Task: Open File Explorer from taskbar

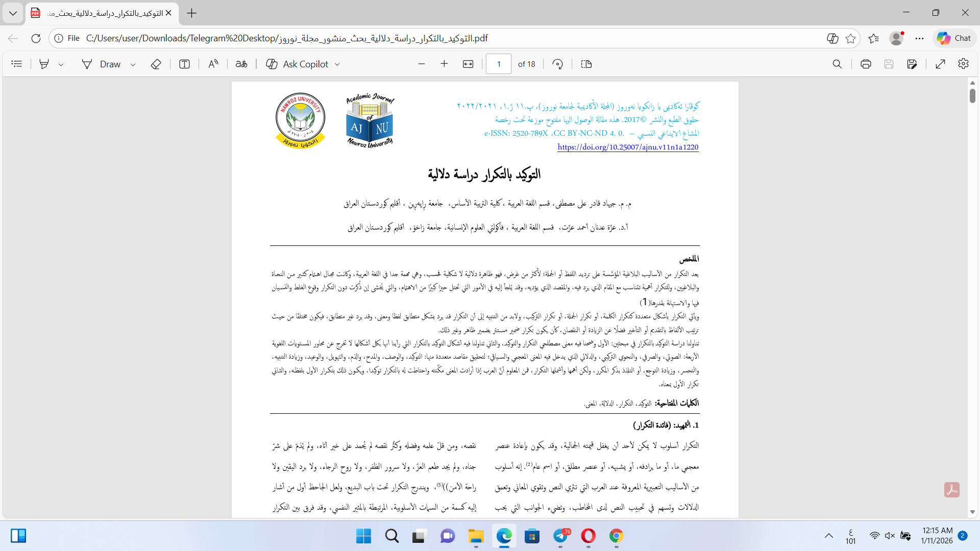Action: 476,536
